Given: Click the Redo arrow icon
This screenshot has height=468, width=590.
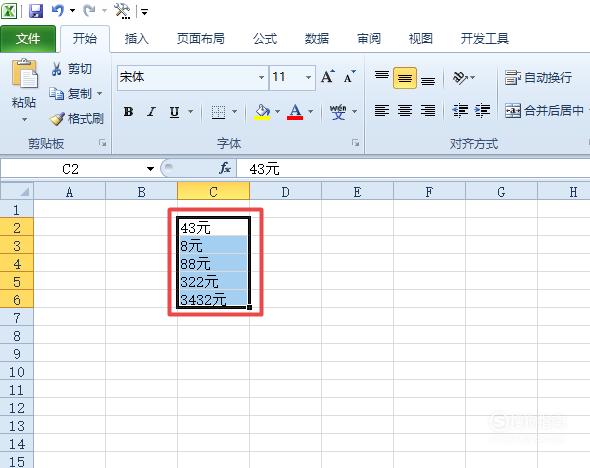Looking at the screenshot, I should click(89, 10).
